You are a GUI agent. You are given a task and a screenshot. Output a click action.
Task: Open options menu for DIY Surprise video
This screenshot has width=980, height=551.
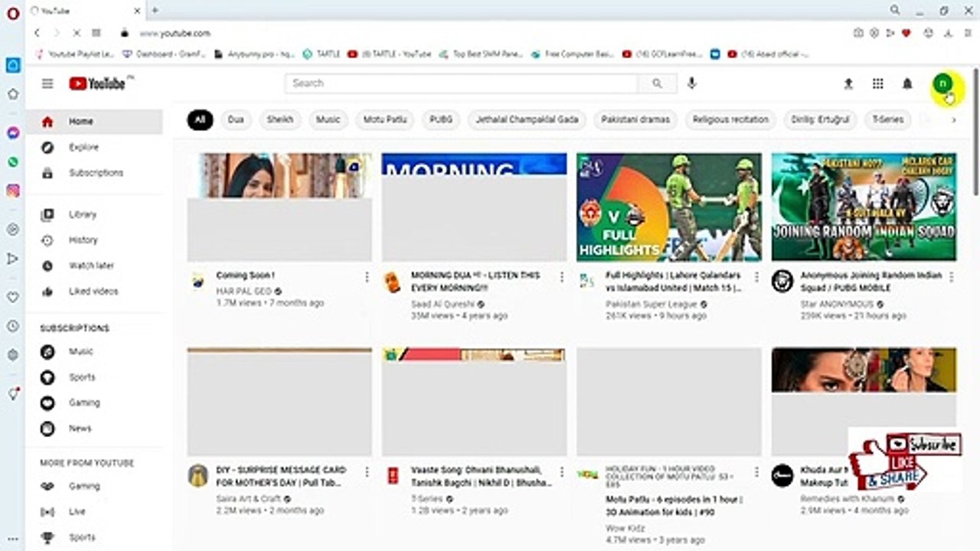pos(367,471)
